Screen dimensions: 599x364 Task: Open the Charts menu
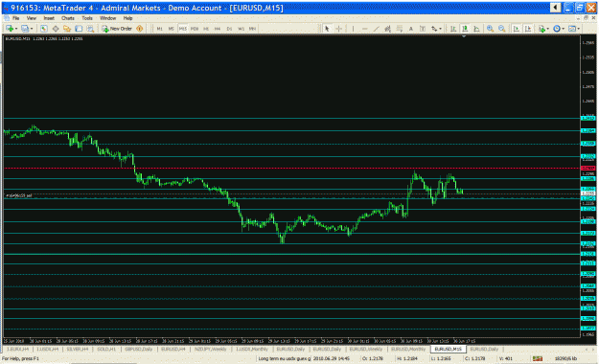(x=68, y=18)
